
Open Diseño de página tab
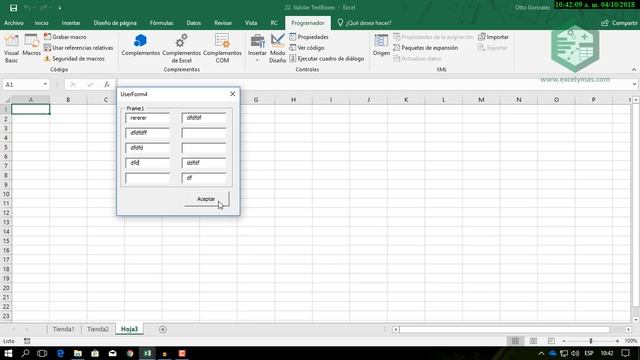[115, 23]
